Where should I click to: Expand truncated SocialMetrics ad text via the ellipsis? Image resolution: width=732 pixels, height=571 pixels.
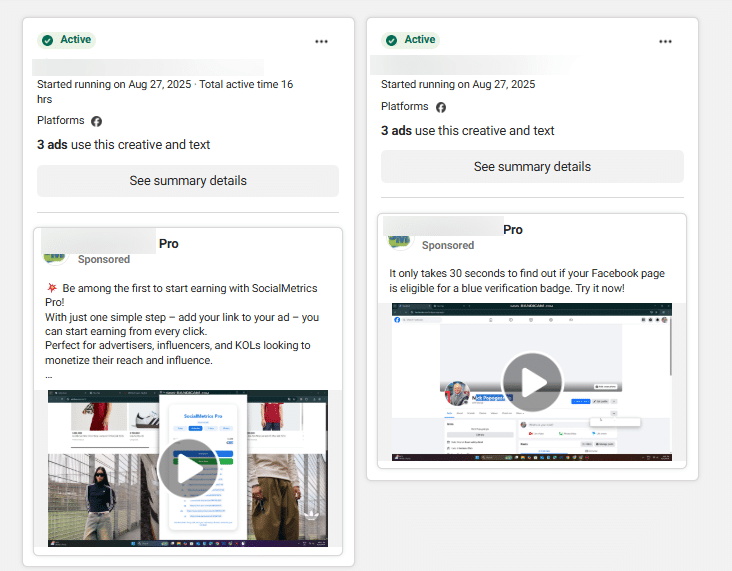click(x=49, y=375)
